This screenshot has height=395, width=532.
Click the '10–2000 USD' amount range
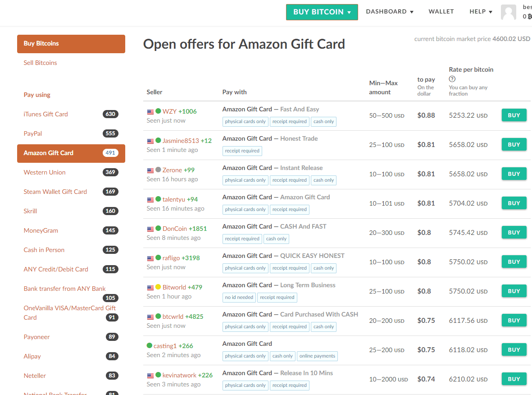point(388,379)
